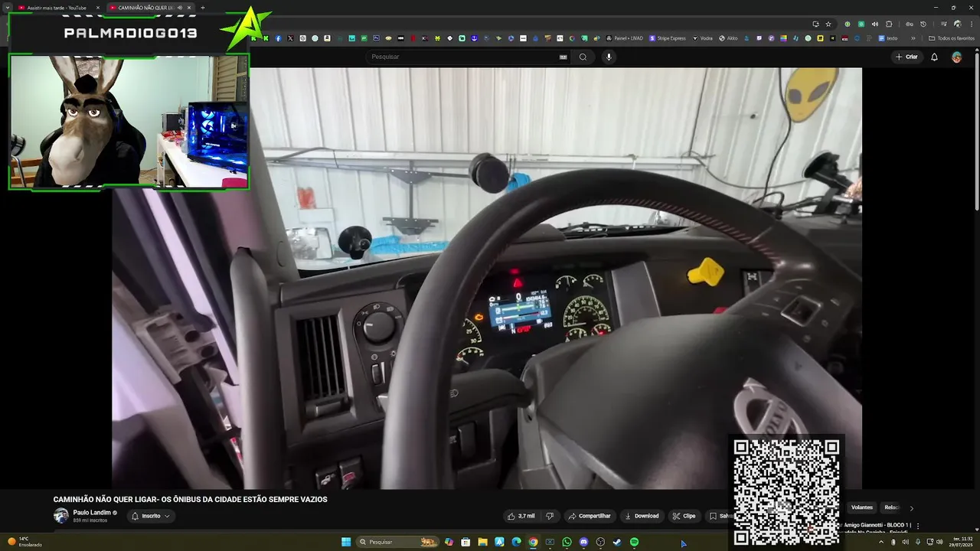Click the Clipe button under the video
Image resolution: width=980 pixels, height=551 pixels.
pos(684,516)
